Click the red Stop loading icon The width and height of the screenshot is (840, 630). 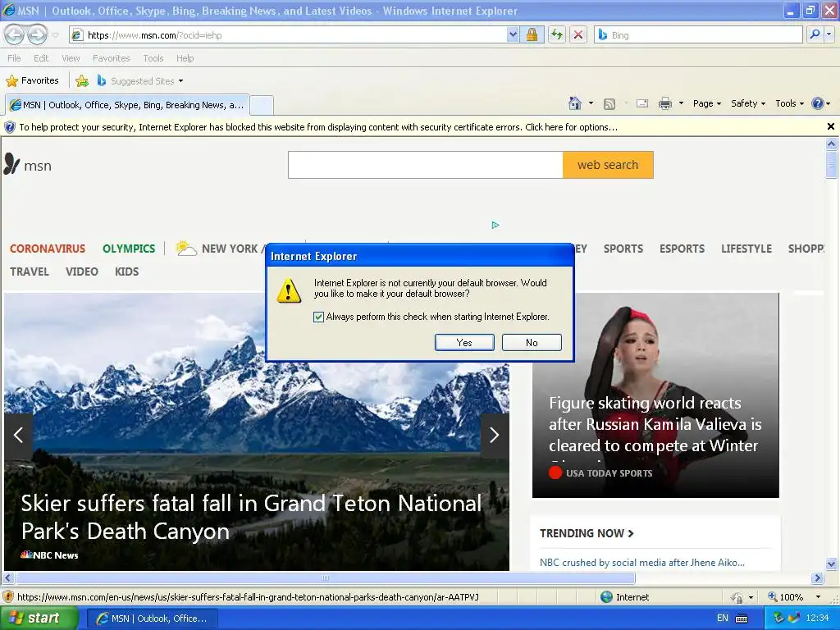point(578,35)
